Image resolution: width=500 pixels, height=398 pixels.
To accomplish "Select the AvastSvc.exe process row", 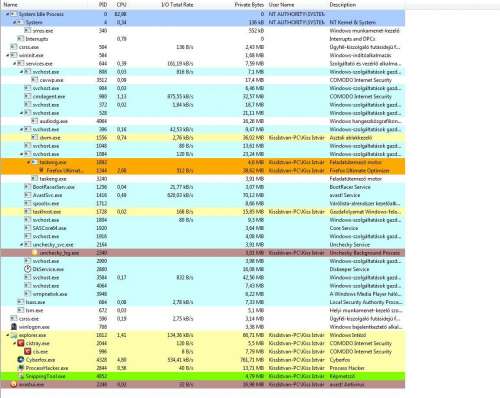I will coord(203,195).
